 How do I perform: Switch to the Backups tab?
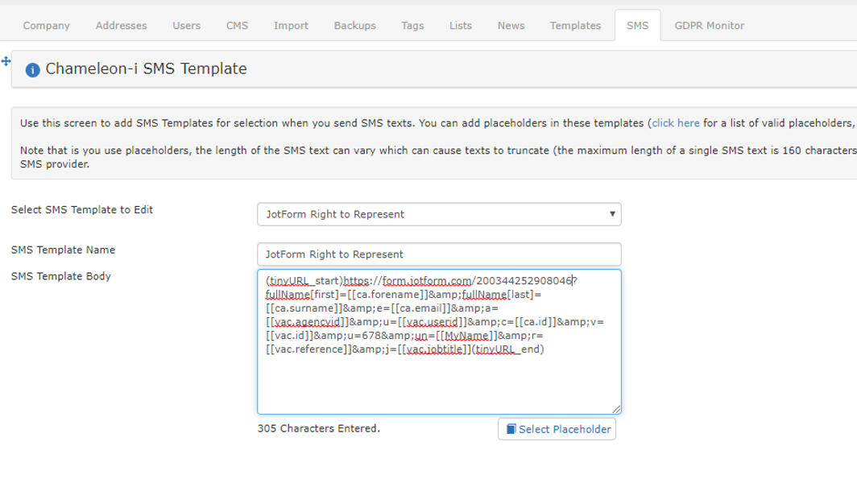point(354,26)
